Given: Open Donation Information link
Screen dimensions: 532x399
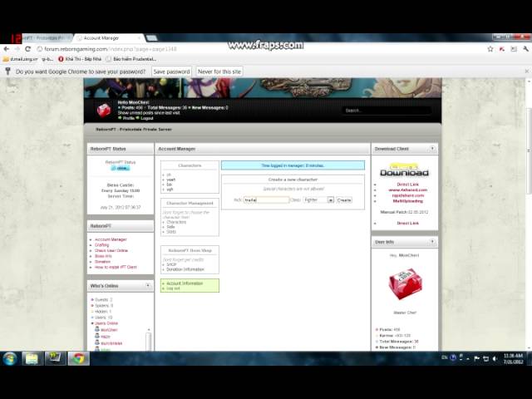Looking at the screenshot, I should point(185,269).
